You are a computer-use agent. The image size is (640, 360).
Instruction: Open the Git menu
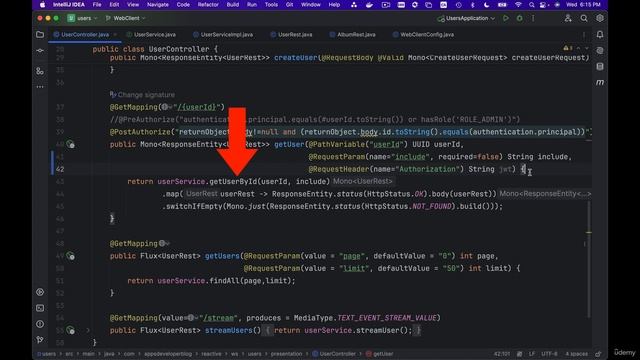[289, 5]
